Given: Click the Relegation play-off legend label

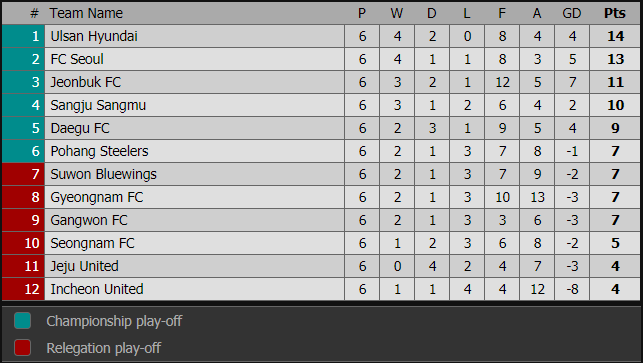Looking at the screenshot, I should click(x=103, y=348).
